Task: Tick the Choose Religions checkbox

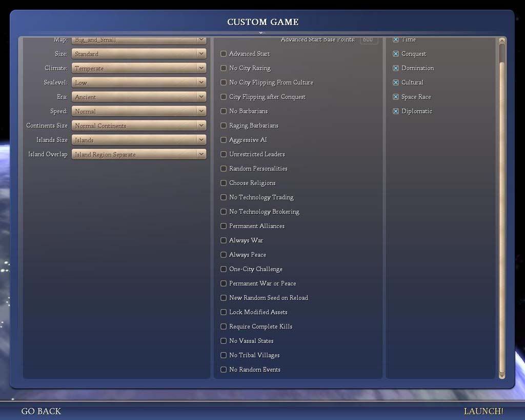Action: 224,183
